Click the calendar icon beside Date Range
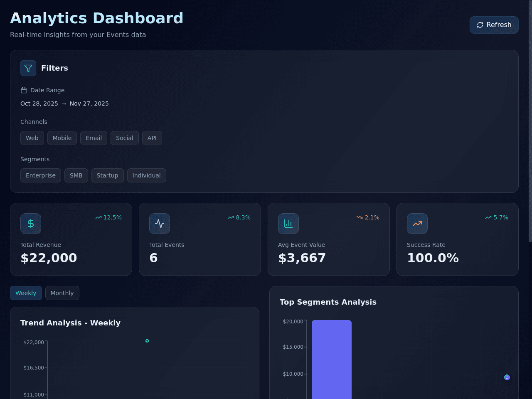Image resolution: width=532 pixels, height=399 pixels. coord(24,90)
